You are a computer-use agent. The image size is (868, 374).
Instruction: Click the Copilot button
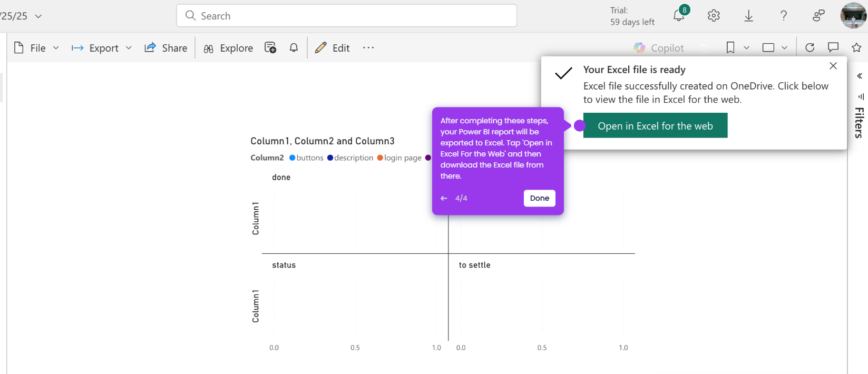point(659,48)
